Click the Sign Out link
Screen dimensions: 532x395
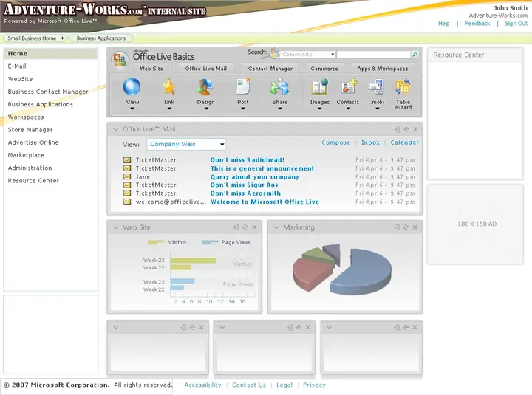point(516,24)
